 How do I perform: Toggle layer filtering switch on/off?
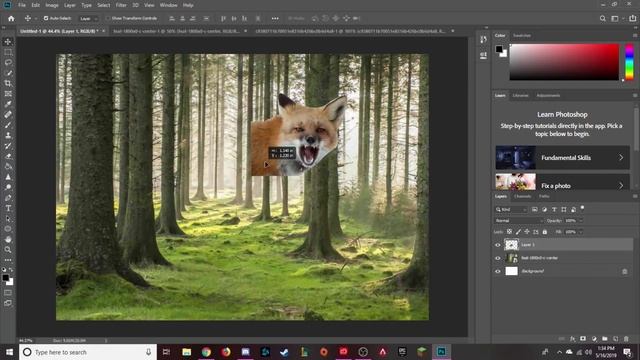click(582, 208)
